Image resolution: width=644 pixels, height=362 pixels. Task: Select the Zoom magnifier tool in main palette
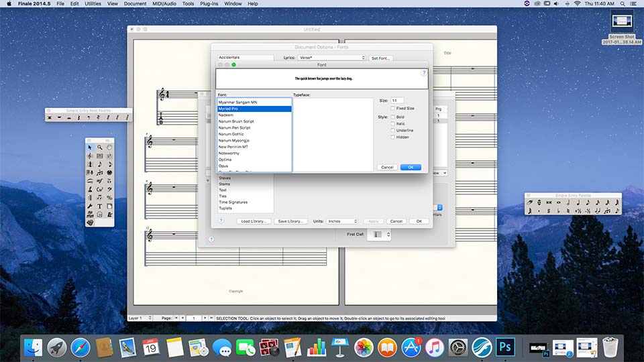(99, 147)
